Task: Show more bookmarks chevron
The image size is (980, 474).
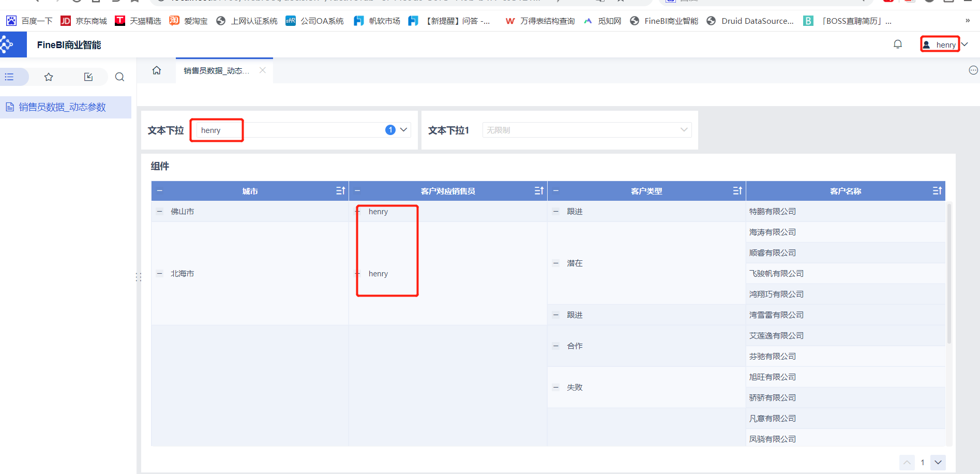Action: (x=968, y=21)
